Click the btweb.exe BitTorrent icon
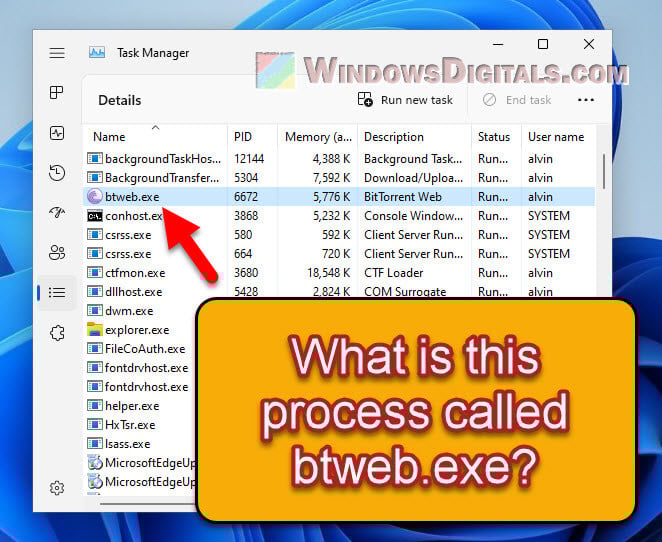 click(x=95, y=196)
